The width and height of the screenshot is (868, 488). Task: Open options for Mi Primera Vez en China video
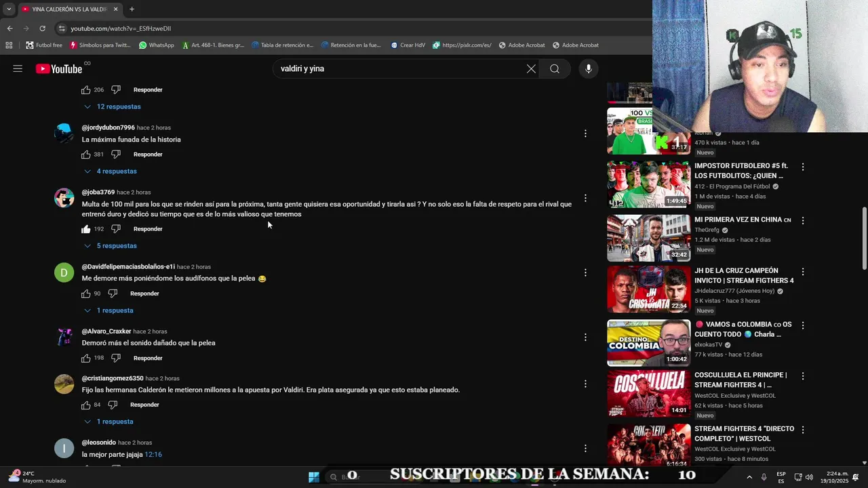[803, 221]
